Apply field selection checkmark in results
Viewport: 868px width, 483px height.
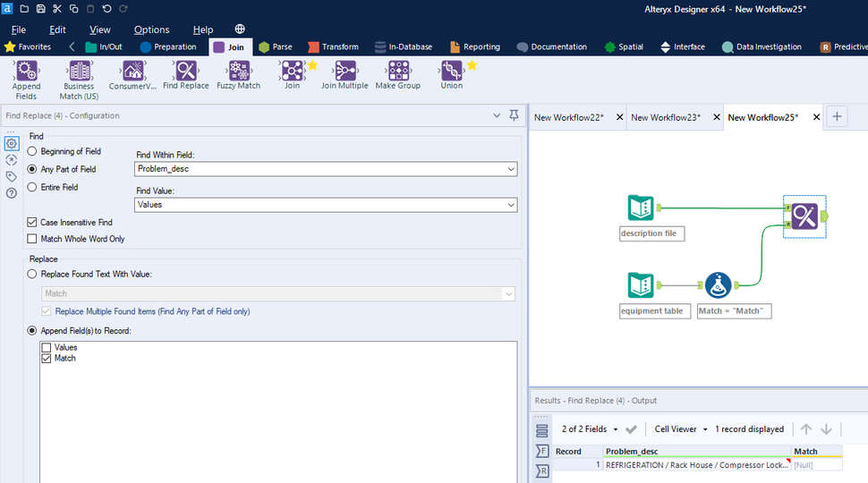pyautogui.click(x=631, y=429)
